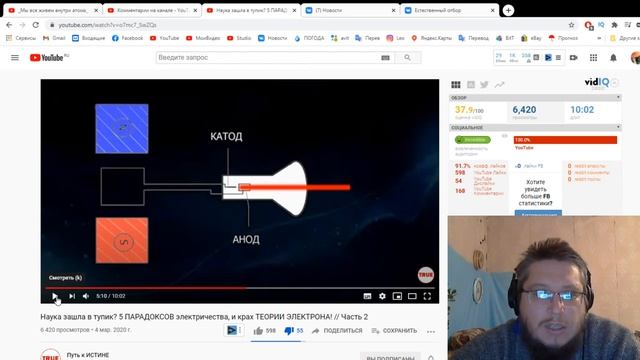This screenshot has height=360, width=640.
Task: Reload the page
Action: [x=36, y=25]
